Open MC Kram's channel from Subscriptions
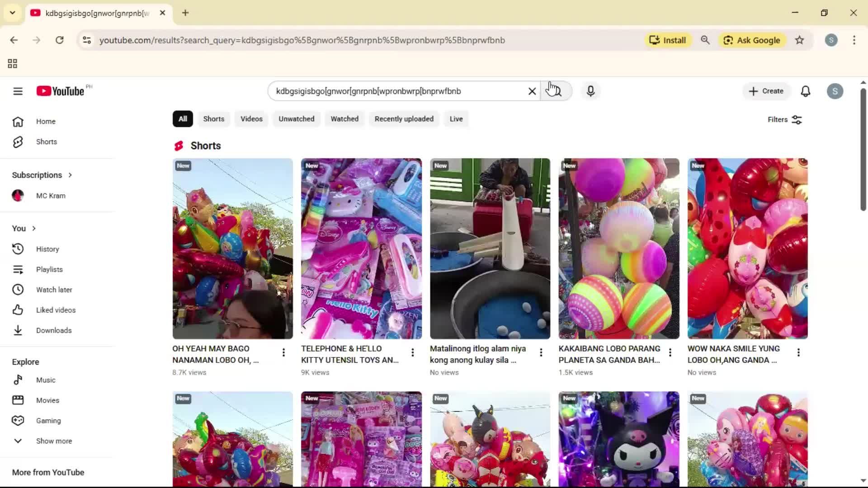This screenshot has width=868, height=488. [50, 196]
